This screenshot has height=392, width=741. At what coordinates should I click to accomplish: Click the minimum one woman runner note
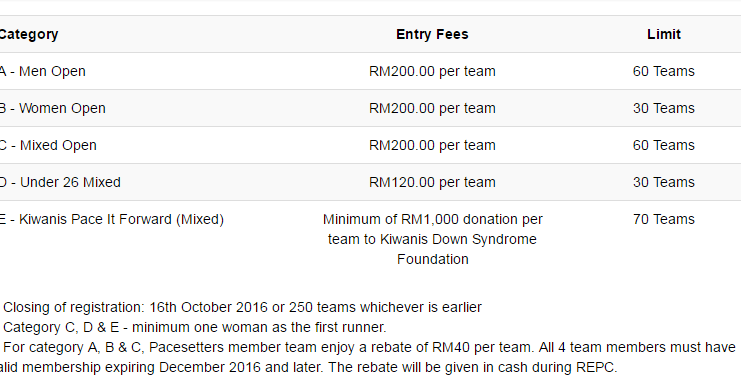[195, 327]
